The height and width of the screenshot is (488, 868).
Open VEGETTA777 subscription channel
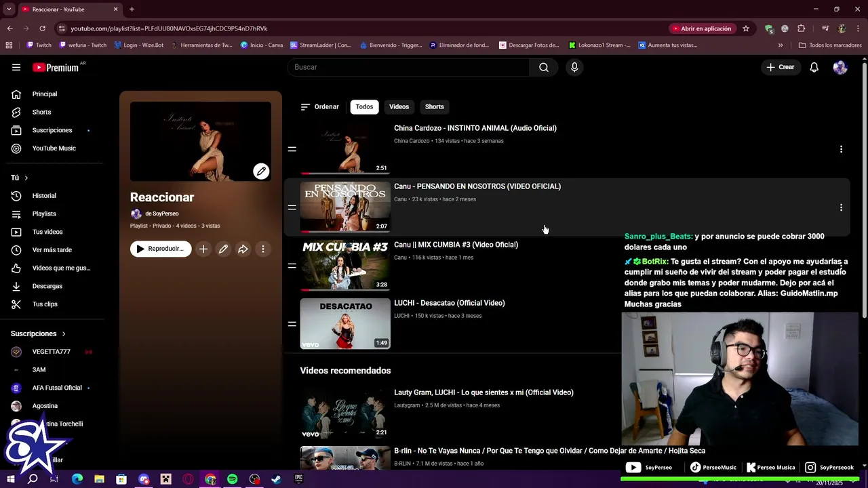point(52,352)
